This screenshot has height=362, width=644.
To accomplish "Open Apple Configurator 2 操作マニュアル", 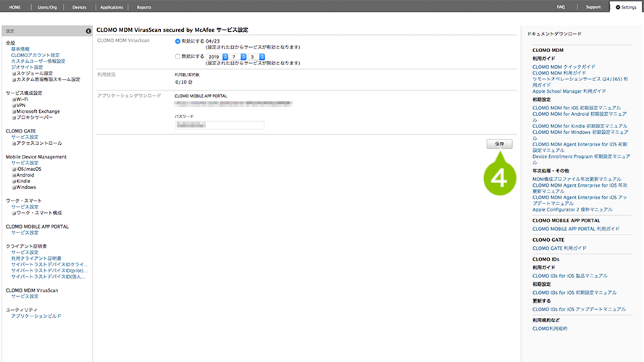I will pyautogui.click(x=572, y=209).
